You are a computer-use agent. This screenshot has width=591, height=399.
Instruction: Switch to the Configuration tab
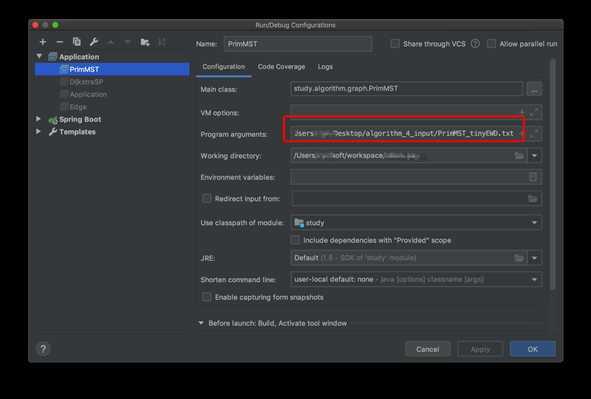(224, 67)
